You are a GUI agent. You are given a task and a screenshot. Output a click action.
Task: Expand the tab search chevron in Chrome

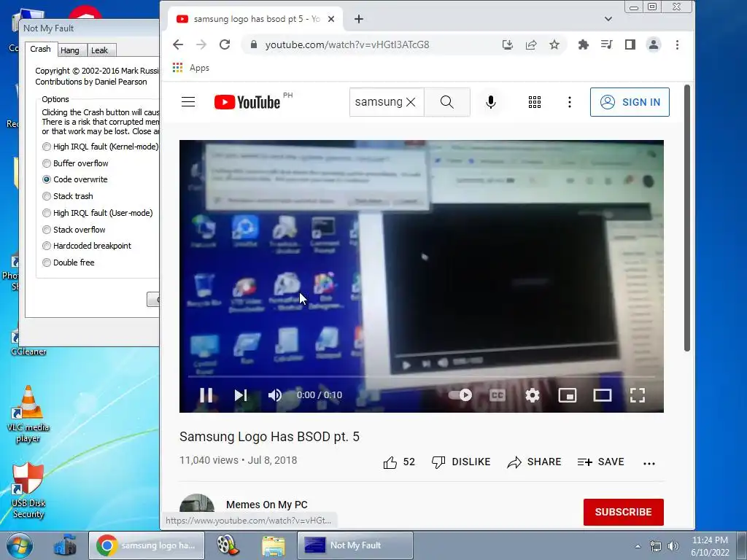point(608,19)
